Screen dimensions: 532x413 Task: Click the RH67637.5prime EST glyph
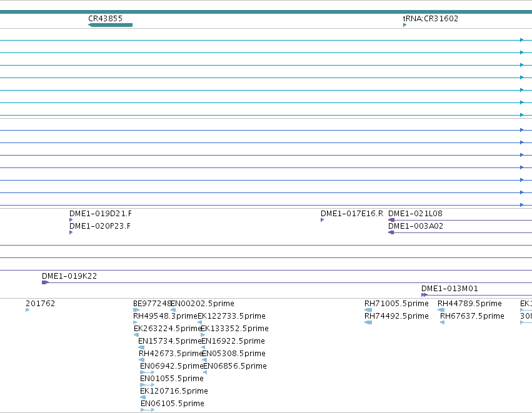point(442,322)
